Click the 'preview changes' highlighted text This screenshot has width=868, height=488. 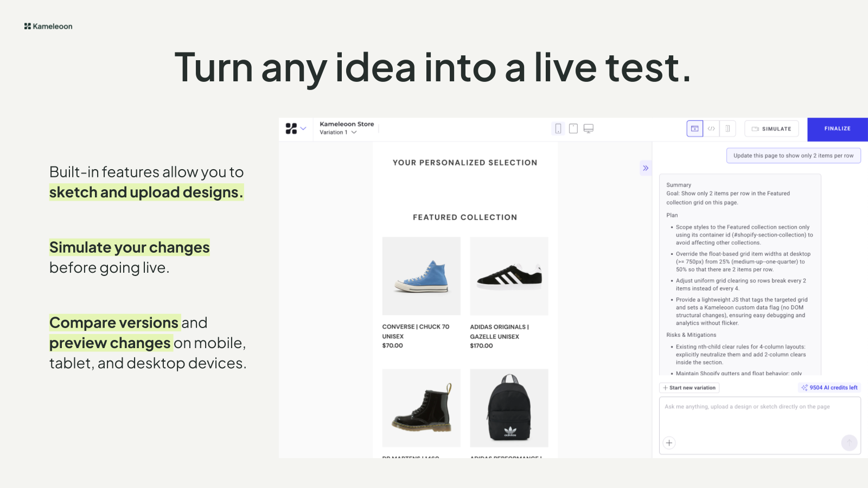coord(111,343)
